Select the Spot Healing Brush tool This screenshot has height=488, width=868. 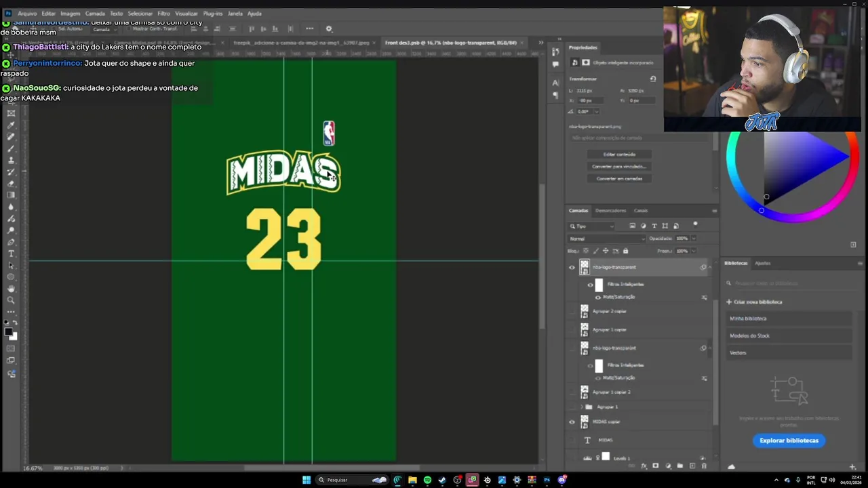[11, 136]
